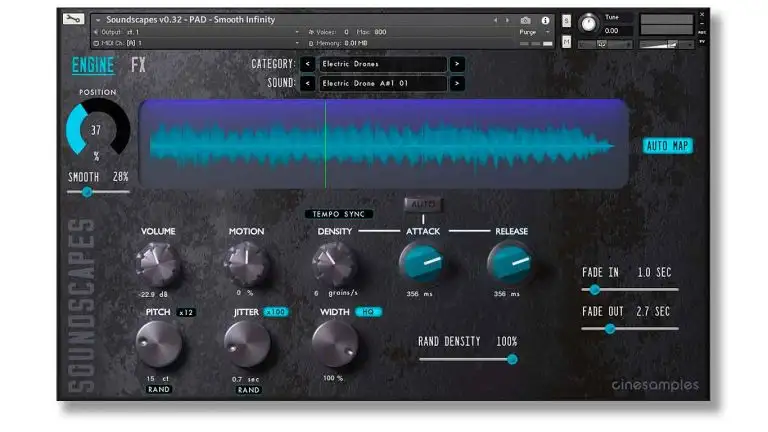Select previous sound with left arrow
The height and width of the screenshot is (432, 768).
(308, 83)
